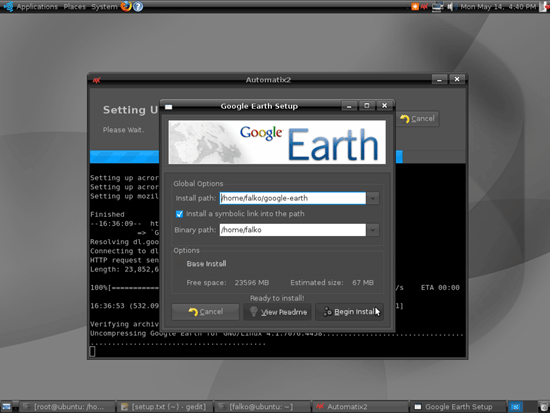Click the volume speaker icon
Image resolution: width=550 pixels, height=413 pixels.
[x=450, y=7]
